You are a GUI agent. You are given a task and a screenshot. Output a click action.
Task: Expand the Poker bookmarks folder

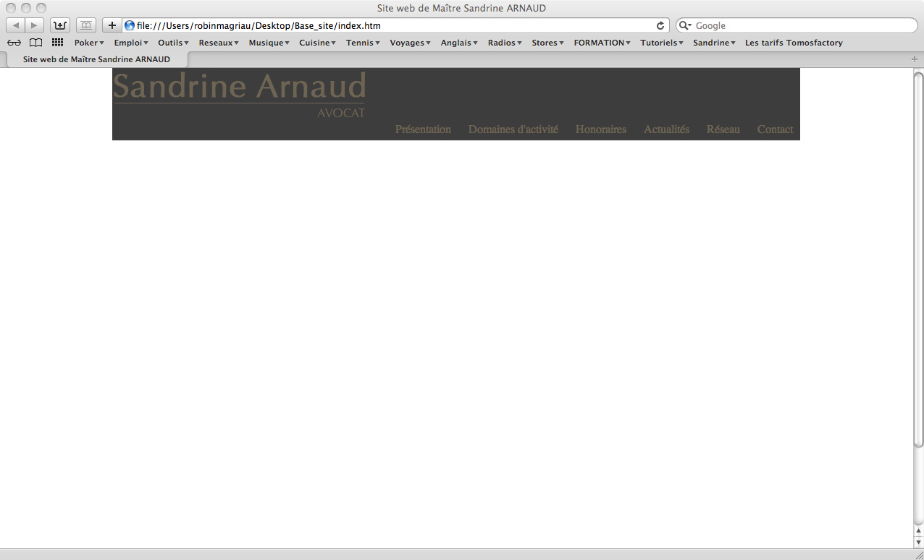[x=89, y=43]
